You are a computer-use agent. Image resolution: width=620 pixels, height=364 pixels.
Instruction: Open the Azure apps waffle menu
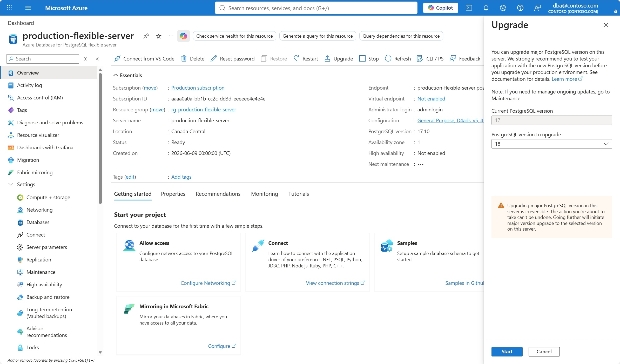click(x=9, y=8)
